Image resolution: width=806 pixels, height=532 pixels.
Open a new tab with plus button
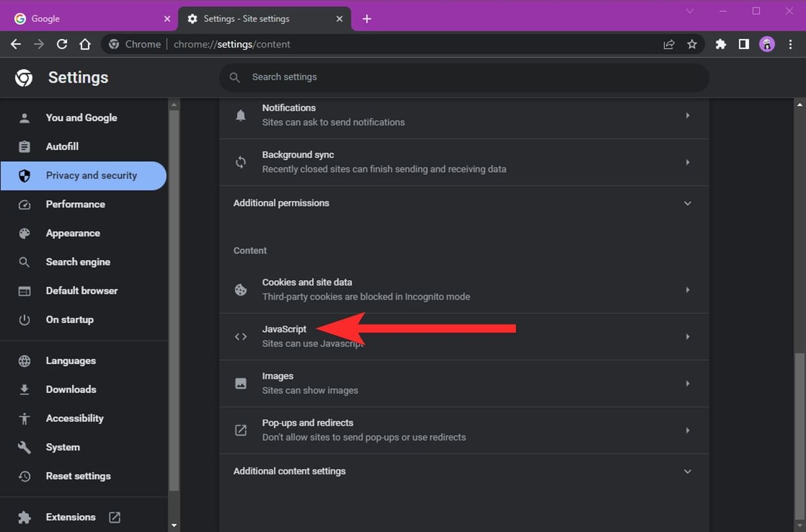tap(367, 19)
